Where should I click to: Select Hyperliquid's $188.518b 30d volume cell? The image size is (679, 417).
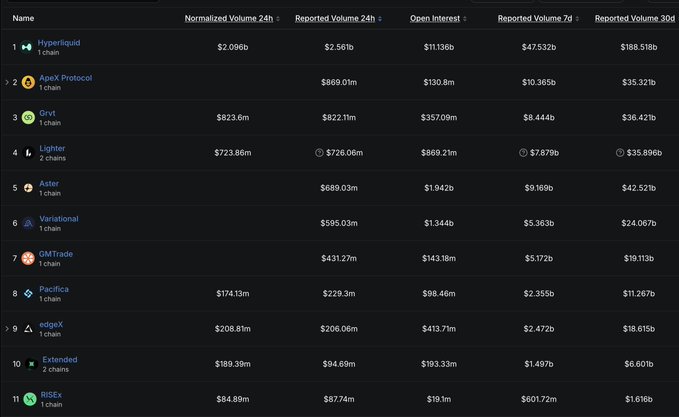[639, 47]
